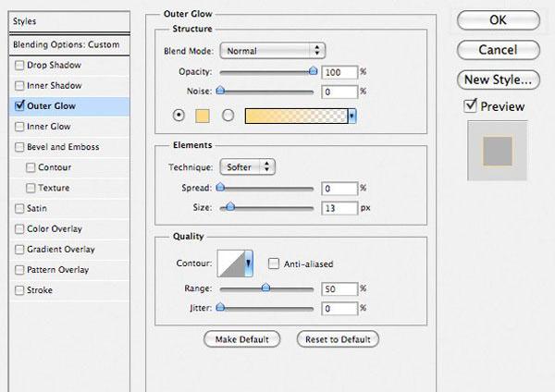Open the Blend Mode dropdown
This screenshot has width=555, height=392.
click(x=273, y=51)
